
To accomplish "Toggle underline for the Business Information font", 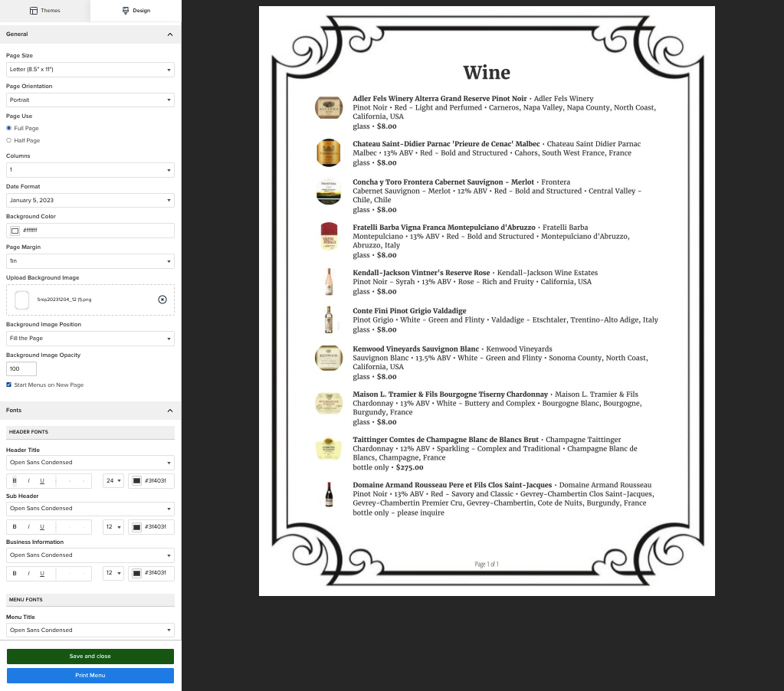I will pyautogui.click(x=42, y=573).
